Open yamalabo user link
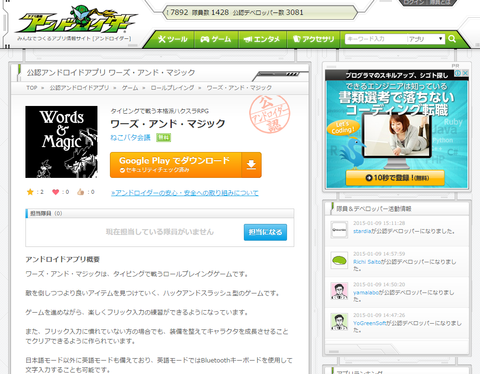Image resolution: width=480 pixels, height=374 pixels. pyautogui.click(x=366, y=292)
